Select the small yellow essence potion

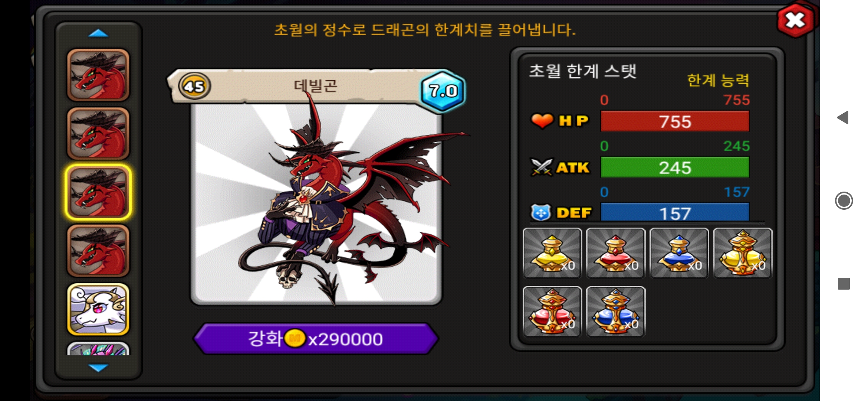click(552, 253)
